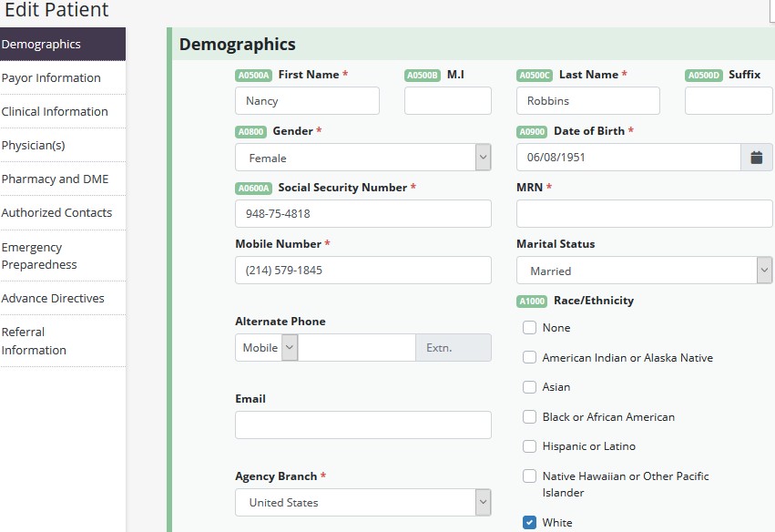Open the Date of Birth calendar picker
Viewport: 775px width, 532px height.
coord(756,158)
